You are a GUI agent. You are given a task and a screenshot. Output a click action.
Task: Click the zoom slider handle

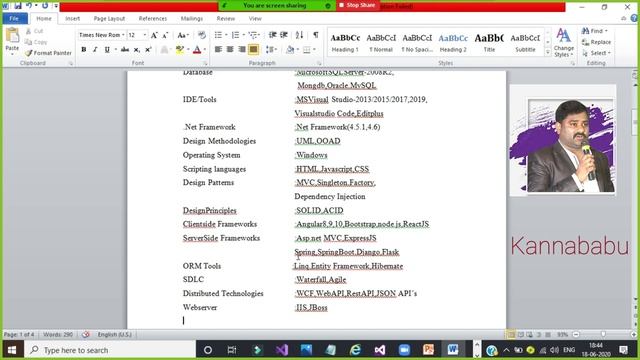click(x=603, y=335)
